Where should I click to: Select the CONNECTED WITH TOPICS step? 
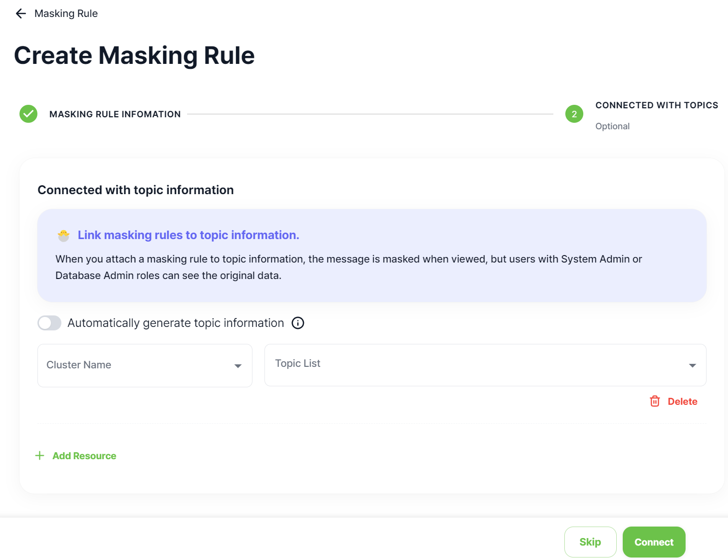click(657, 105)
